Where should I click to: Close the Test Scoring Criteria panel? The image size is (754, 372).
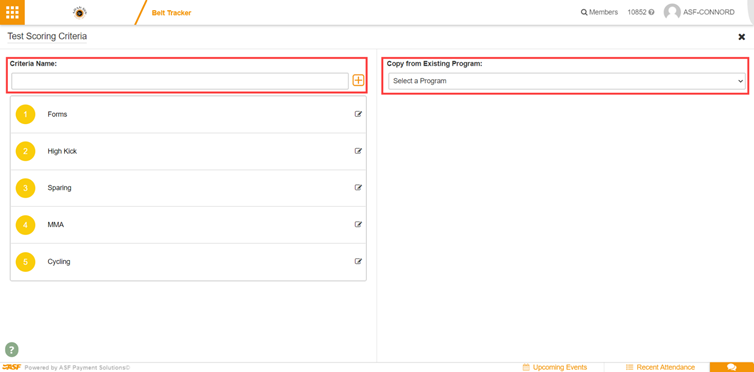pyautogui.click(x=741, y=37)
